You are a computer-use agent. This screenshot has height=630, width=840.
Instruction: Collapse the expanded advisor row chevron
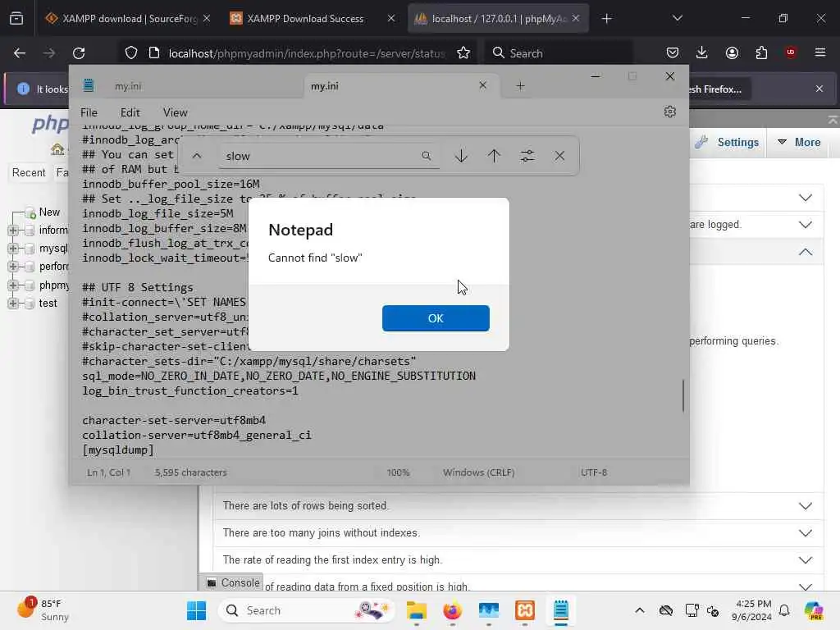[806, 252]
